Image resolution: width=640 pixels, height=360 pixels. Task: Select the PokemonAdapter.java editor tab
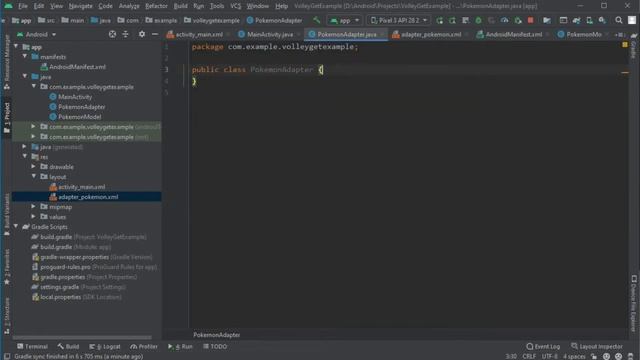[x=346, y=35]
